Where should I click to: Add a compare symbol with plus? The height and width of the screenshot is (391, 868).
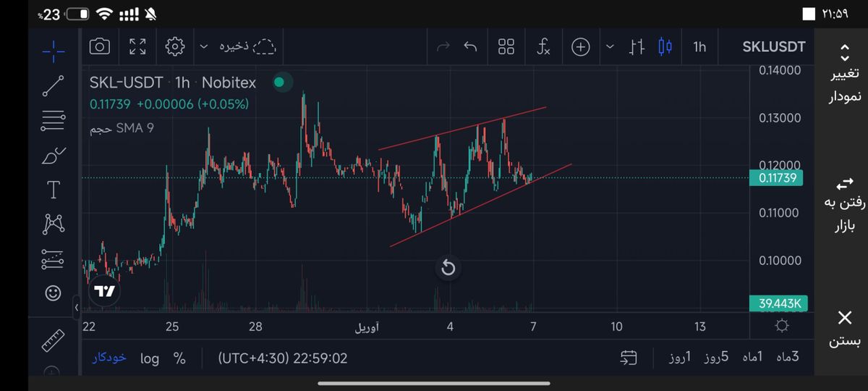[581, 47]
